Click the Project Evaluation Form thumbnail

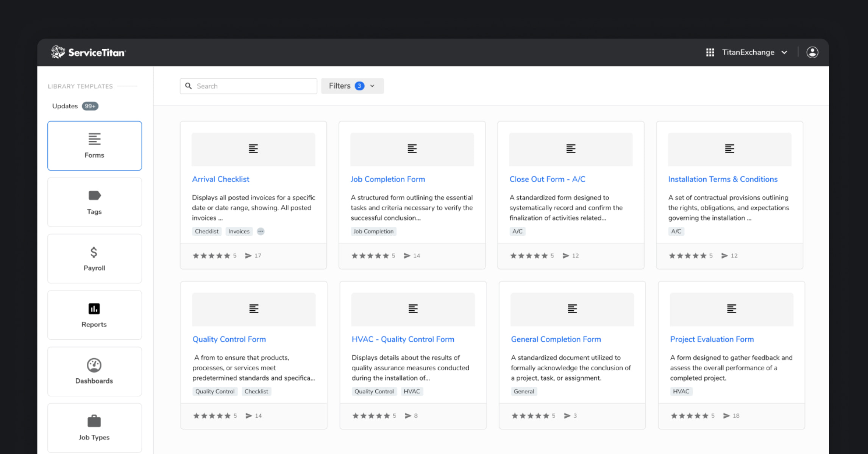tap(731, 309)
